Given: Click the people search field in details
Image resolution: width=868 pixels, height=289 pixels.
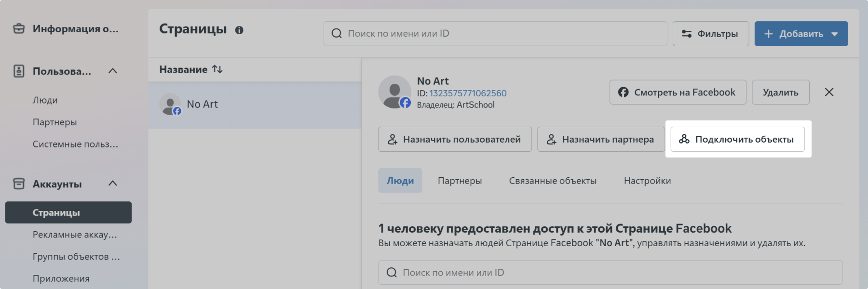Looking at the screenshot, I should point(610,273).
